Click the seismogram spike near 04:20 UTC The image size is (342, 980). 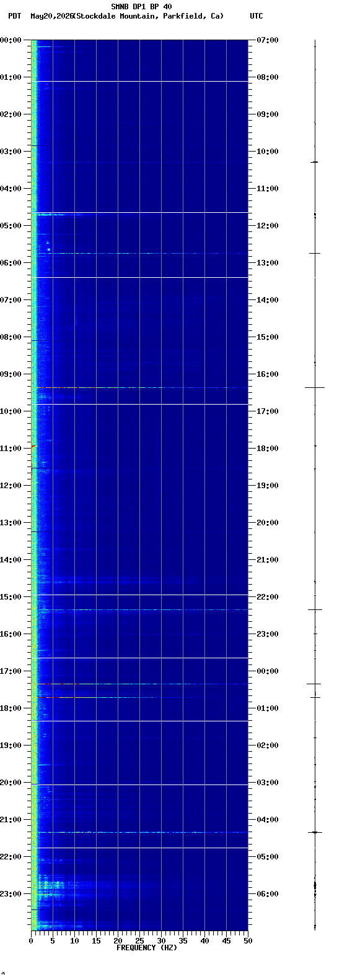coord(315,832)
